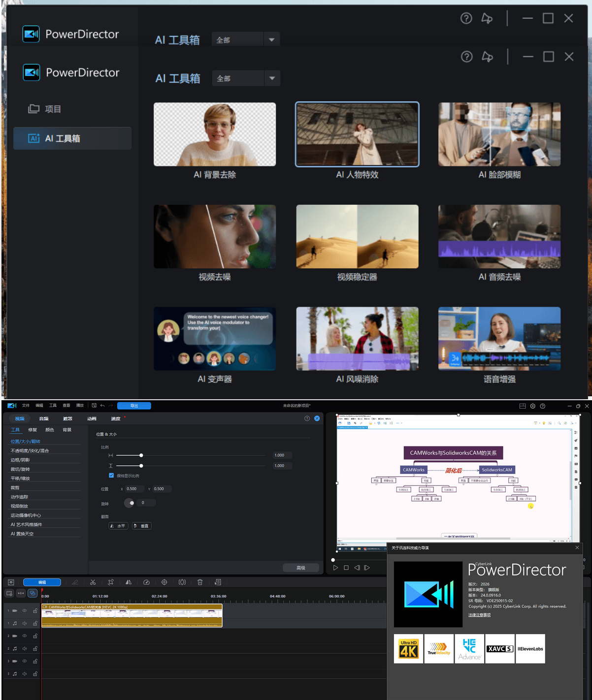The width and height of the screenshot is (592, 700).
Task: Click the 高级 advanced button
Action: (x=301, y=568)
